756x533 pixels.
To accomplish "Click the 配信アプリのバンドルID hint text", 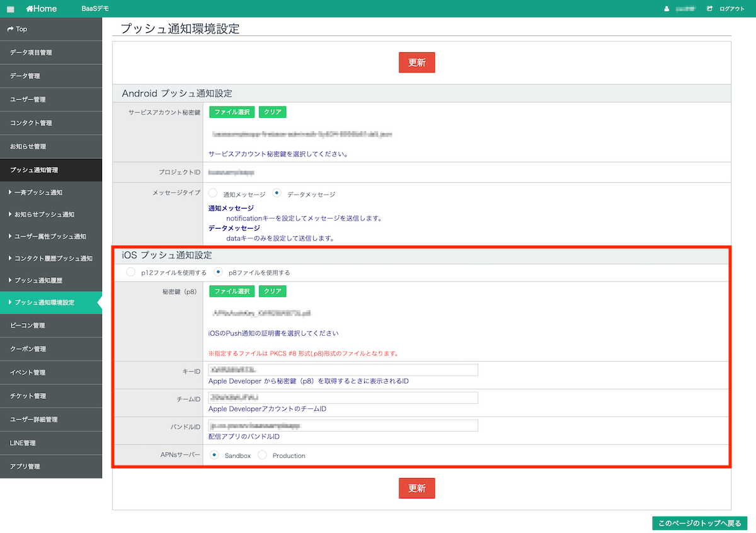I will pos(244,437).
